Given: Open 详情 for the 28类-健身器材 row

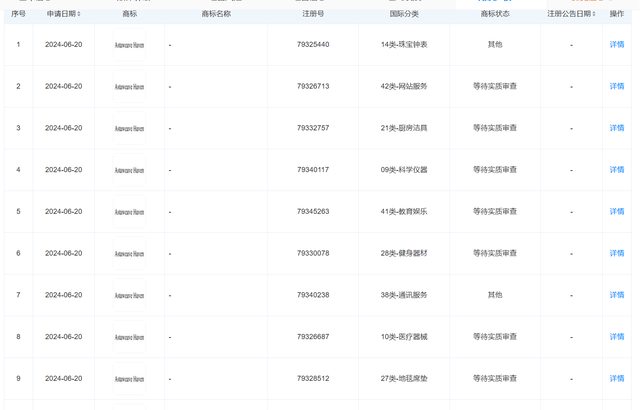Looking at the screenshot, I should coord(617,253).
